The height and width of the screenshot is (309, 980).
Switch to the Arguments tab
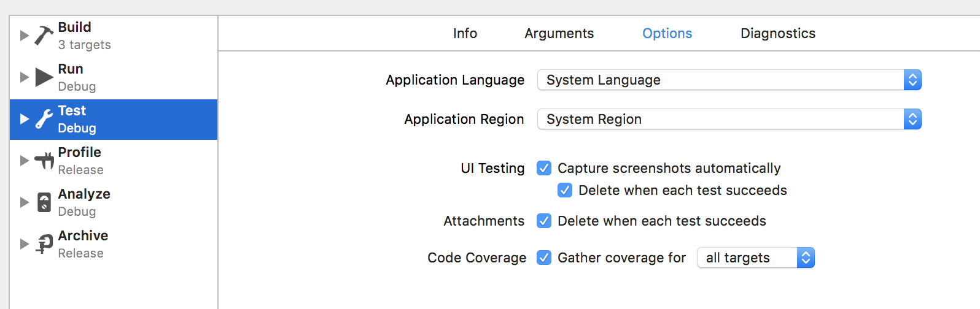559,33
